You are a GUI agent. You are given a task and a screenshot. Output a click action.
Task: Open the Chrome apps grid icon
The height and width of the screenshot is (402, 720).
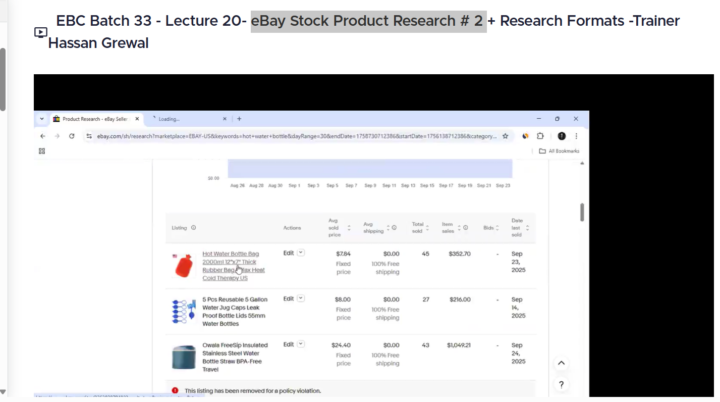tap(42, 151)
